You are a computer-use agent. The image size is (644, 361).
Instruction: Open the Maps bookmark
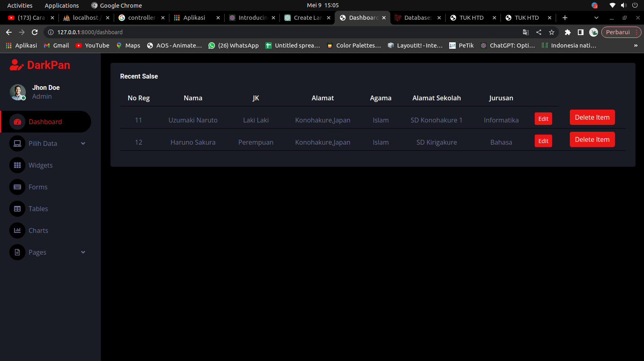[x=128, y=46]
